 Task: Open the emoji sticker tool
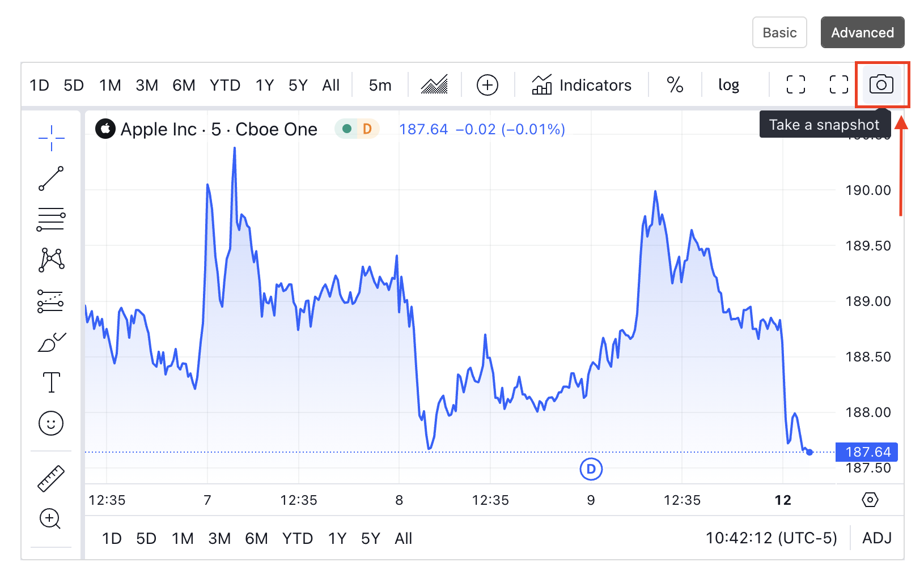(50, 423)
